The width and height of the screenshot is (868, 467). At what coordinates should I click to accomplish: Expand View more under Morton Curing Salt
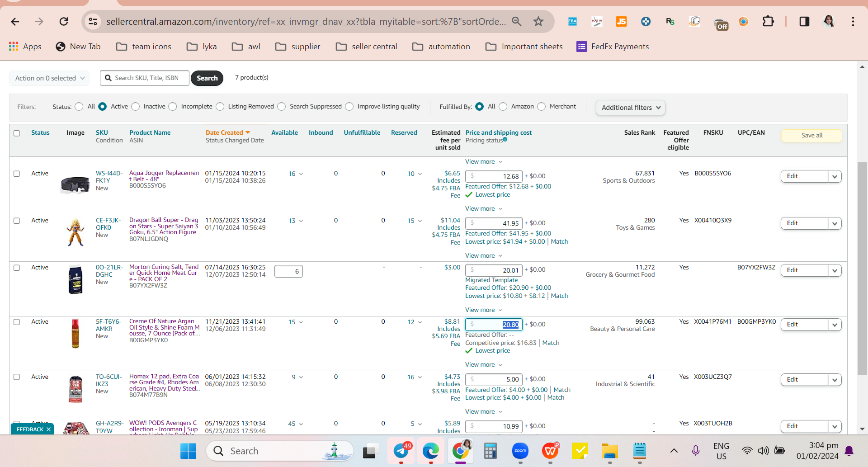click(484, 310)
